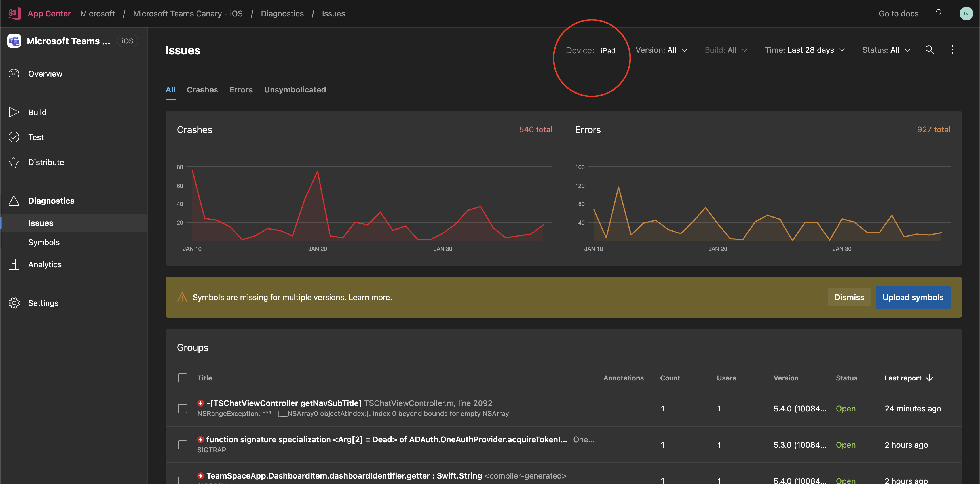Click the Settings gear icon
This screenshot has height=484, width=980.
pos(14,303)
